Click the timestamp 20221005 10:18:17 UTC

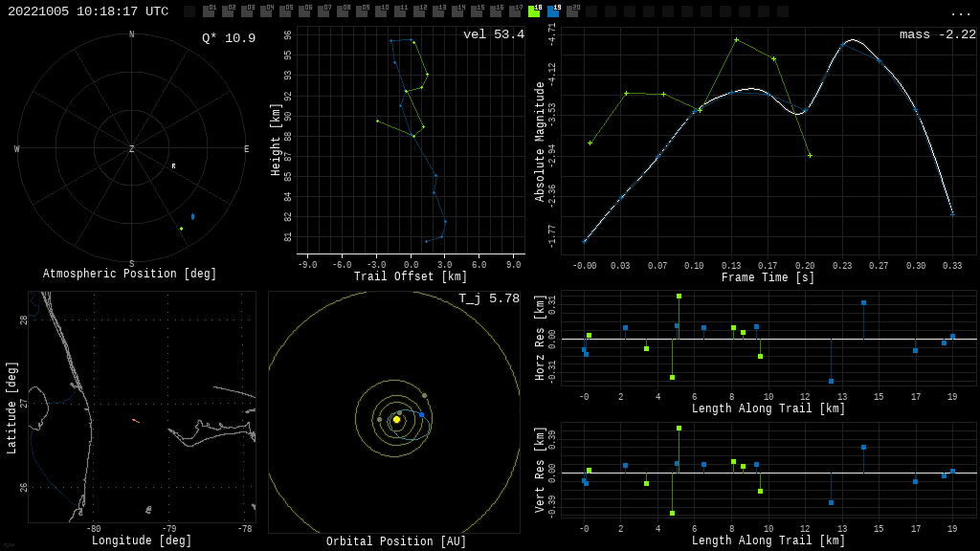tap(88, 11)
